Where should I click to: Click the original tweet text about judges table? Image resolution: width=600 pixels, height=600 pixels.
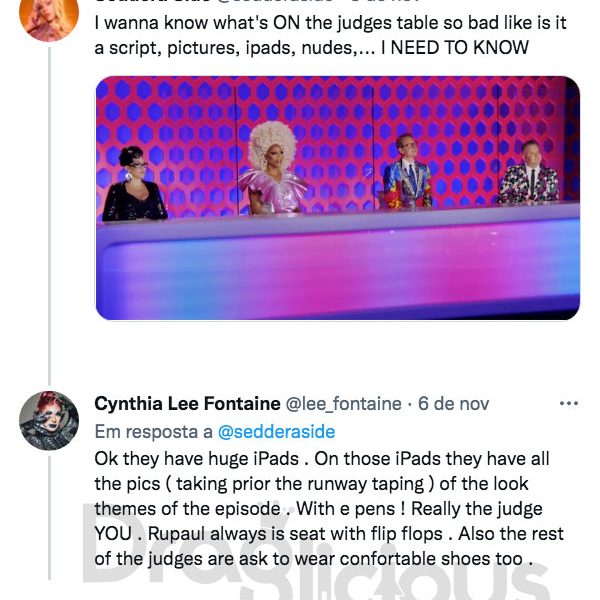330,35
